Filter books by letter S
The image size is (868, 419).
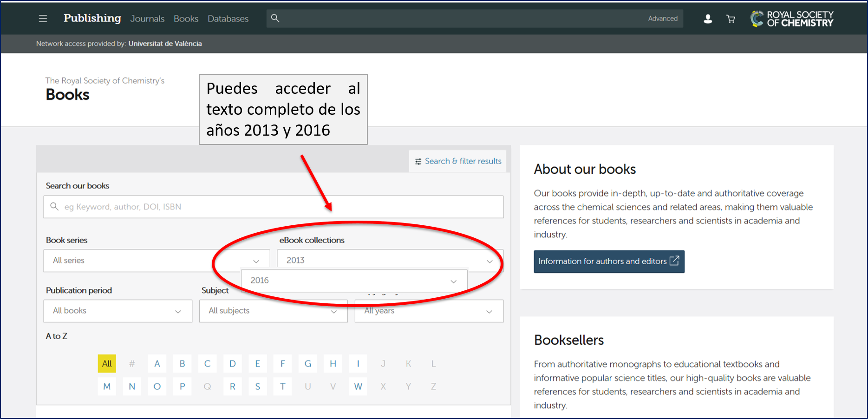pyautogui.click(x=257, y=386)
